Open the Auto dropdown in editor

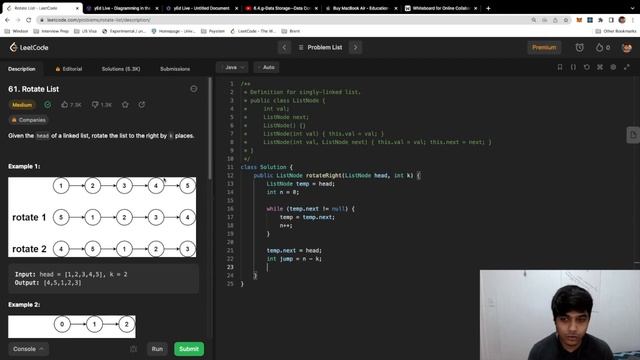pyautogui.click(x=267, y=67)
